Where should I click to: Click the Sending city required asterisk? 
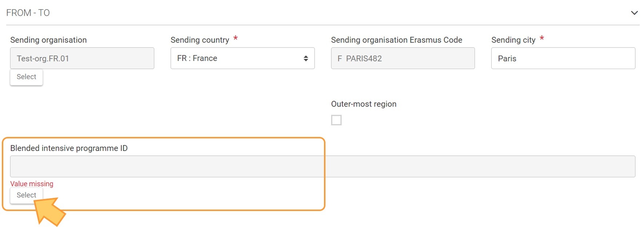(542, 38)
